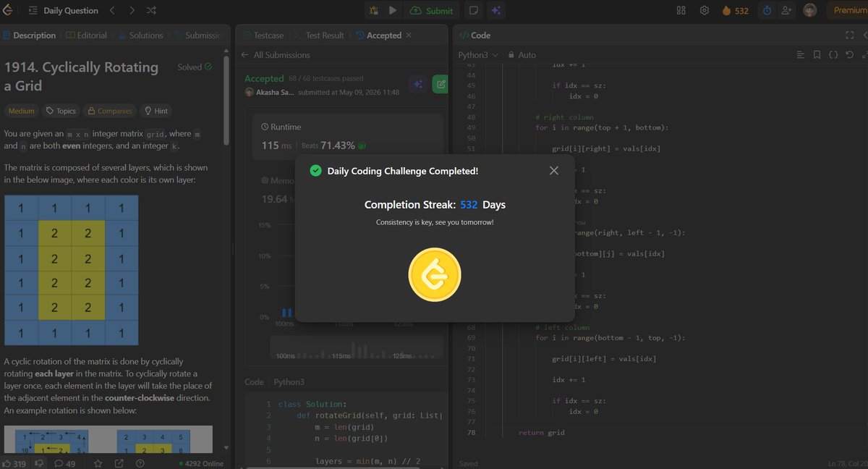The height and width of the screenshot is (469, 868).
Task: Click the debugger icon beside Run
Action: point(374,11)
